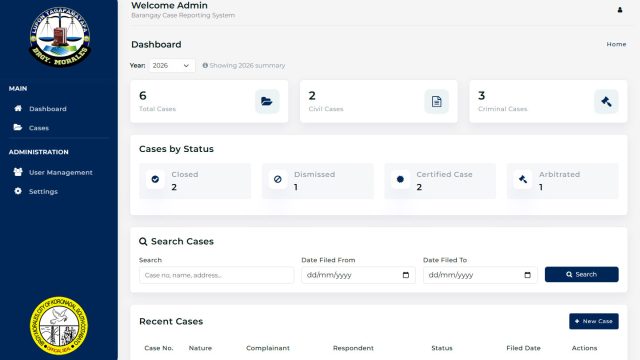Click the Recent Cases heading
The height and width of the screenshot is (360, 640).
click(x=171, y=321)
